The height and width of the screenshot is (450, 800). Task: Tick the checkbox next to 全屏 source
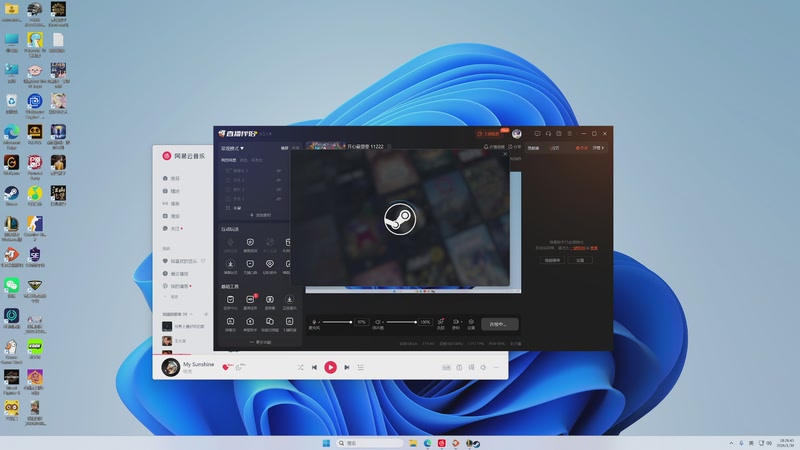(228, 208)
